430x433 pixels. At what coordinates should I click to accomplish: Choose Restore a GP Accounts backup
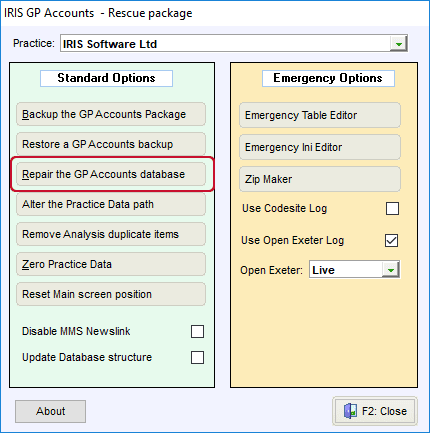pyautogui.click(x=111, y=144)
